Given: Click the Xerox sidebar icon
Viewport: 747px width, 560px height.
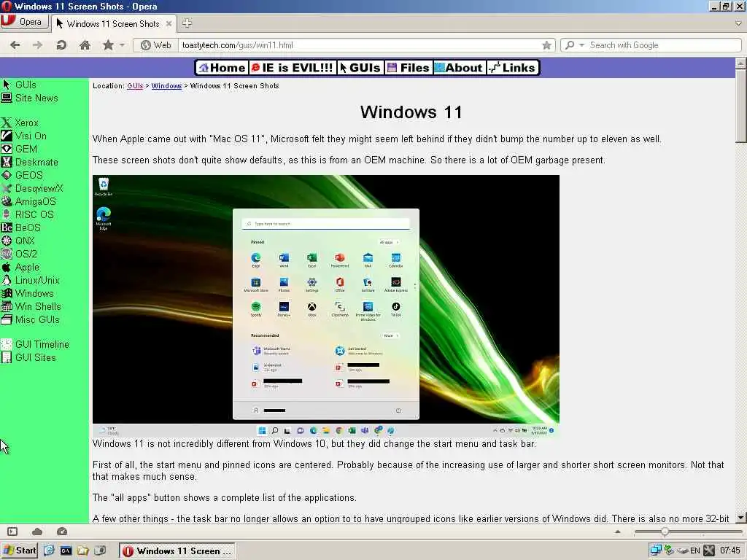Looking at the screenshot, I should coord(6,122).
